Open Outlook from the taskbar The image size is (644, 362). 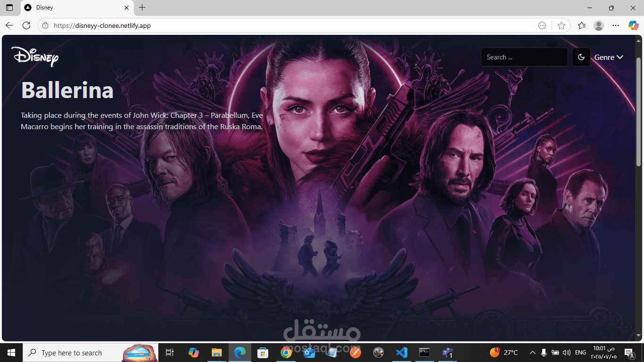coord(309,353)
